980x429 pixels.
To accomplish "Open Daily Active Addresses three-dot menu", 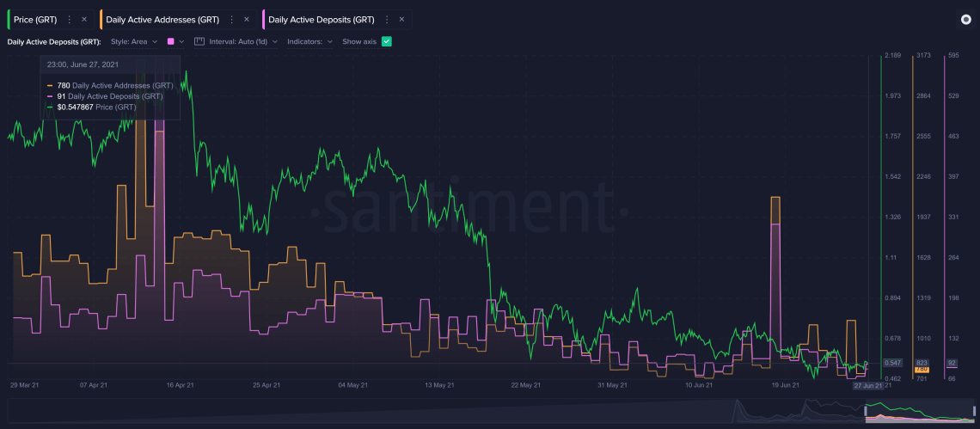I will tap(232, 19).
